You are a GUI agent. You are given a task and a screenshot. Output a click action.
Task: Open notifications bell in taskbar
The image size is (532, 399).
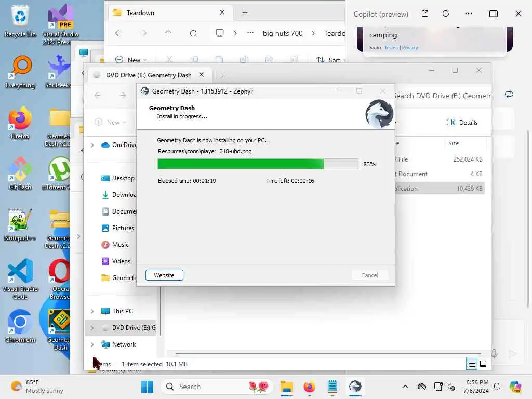[x=497, y=387]
